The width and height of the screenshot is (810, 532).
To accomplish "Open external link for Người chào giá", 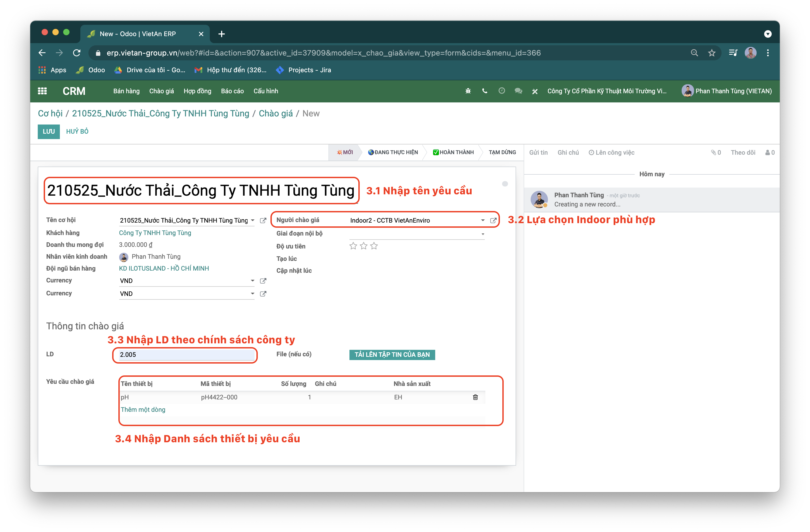I will 493,220.
